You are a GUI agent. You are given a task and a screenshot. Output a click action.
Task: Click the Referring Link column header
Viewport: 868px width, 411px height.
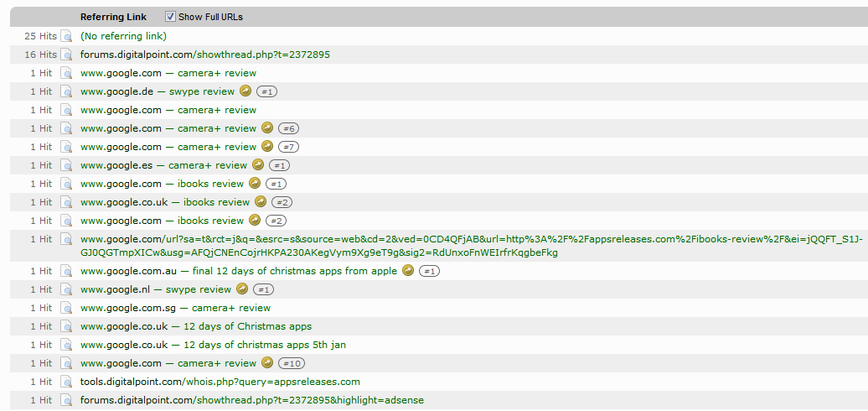pos(113,17)
